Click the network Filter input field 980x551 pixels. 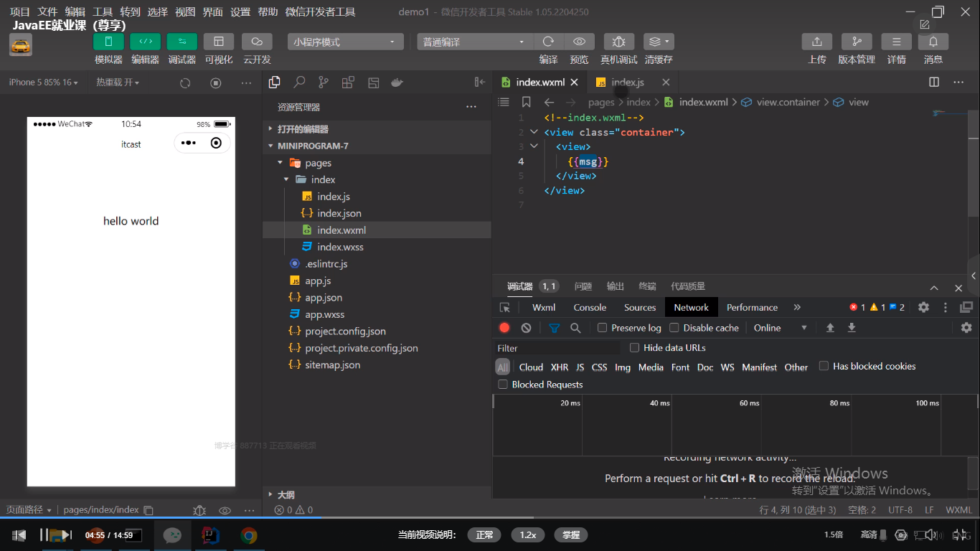pyautogui.click(x=557, y=348)
